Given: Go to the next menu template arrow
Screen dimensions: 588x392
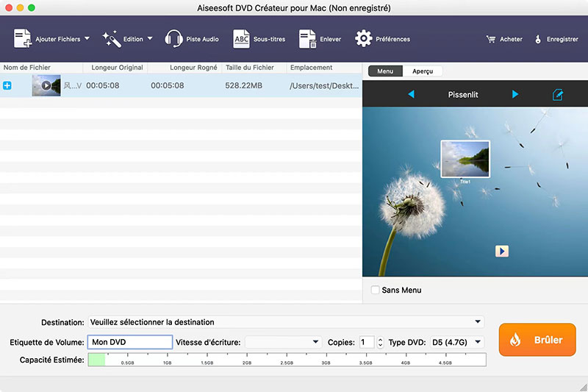Looking at the screenshot, I should click(515, 95).
